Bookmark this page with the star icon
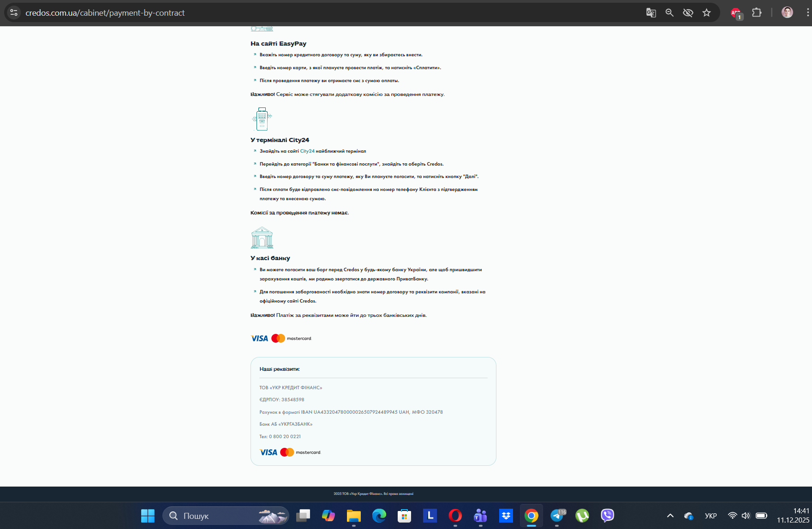 pyautogui.click(x=706, y=13)
